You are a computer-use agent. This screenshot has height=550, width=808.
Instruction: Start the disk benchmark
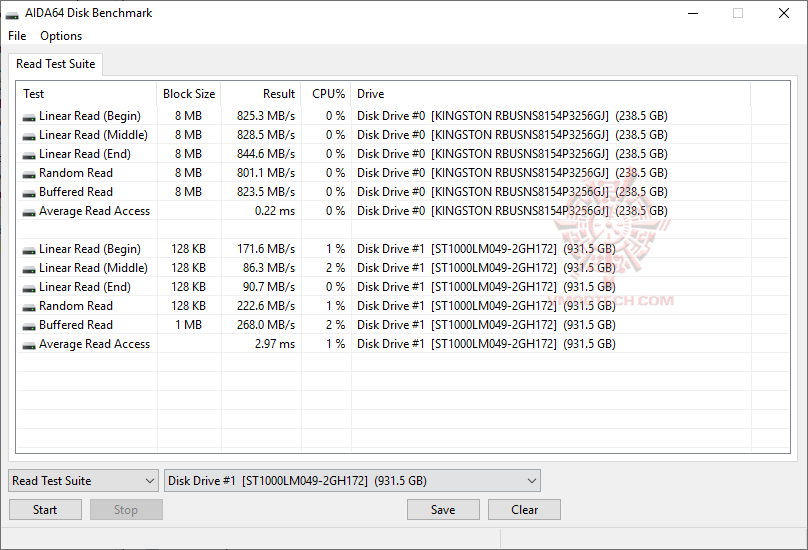pos(45,509)
